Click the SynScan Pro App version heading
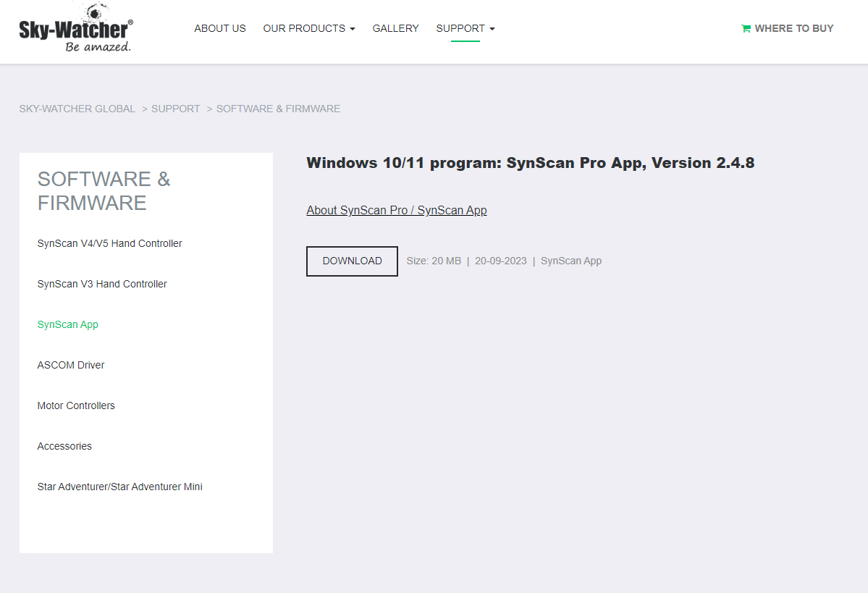Viewport: 868px width, 593px height. click(x=531, y=163)
